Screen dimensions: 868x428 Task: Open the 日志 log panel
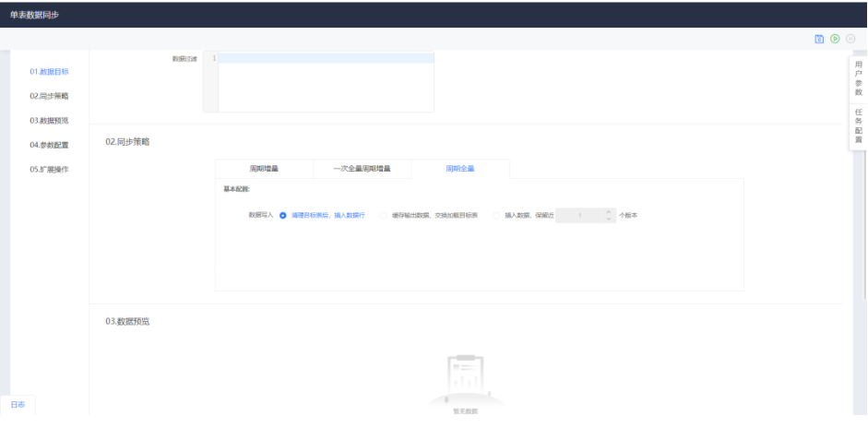pos(18,405)
